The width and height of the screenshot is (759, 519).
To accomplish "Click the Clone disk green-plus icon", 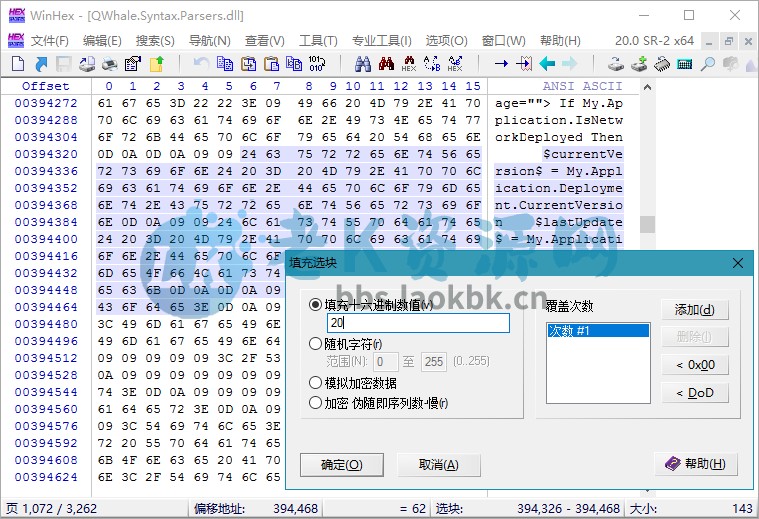I will (639, 63).
